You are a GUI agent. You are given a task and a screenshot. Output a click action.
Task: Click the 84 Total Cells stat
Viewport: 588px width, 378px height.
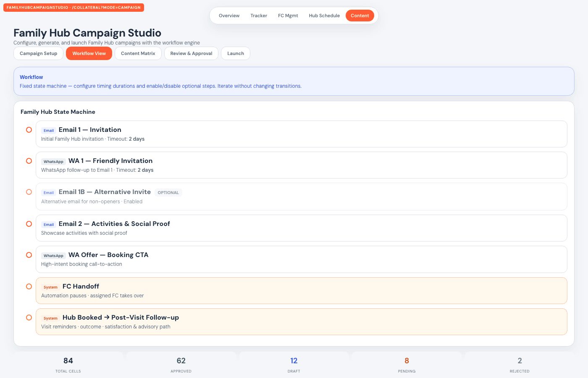(x=68, y=365)
